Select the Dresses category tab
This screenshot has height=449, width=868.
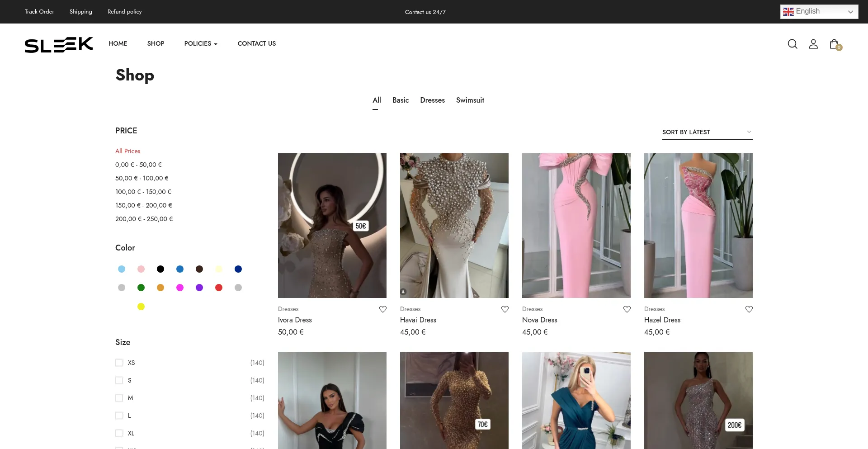click(432, 100)
